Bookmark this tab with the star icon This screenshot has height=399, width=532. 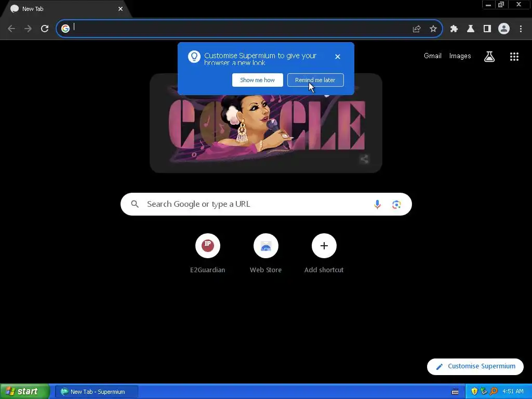433,29
